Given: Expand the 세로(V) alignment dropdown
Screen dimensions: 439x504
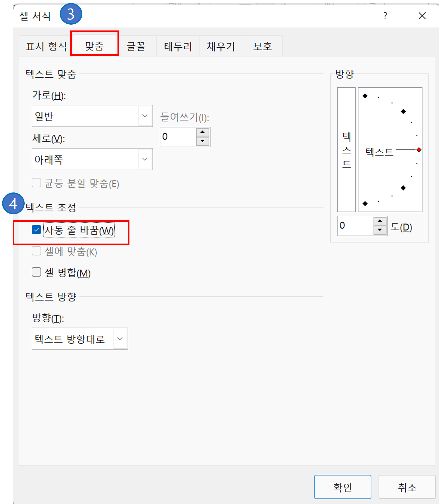Looking at the screenshot, I should click(x=144, y=159).
